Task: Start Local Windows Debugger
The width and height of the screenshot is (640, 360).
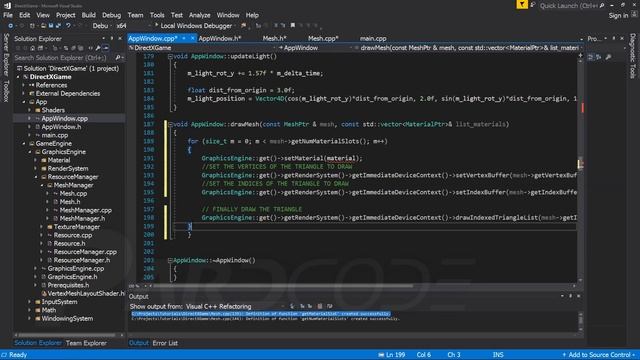Action: tap(193, 26)
